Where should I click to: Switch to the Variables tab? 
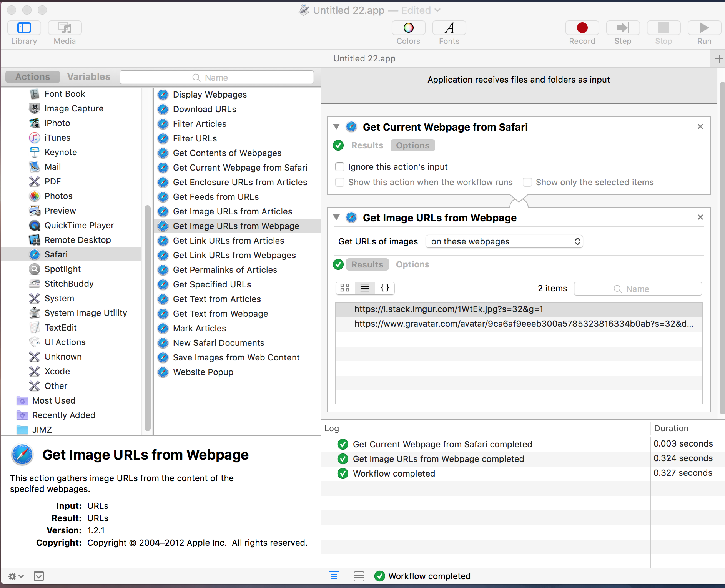pos(89,77)
